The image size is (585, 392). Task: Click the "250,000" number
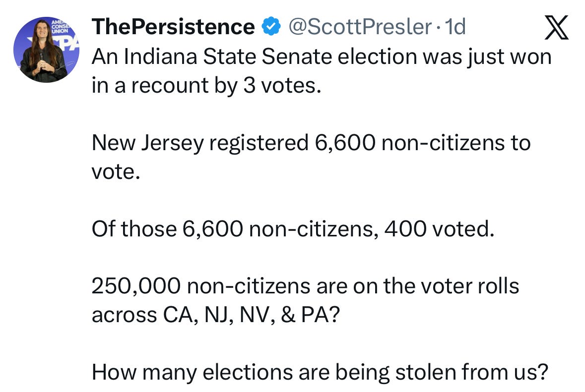[136, 286]
